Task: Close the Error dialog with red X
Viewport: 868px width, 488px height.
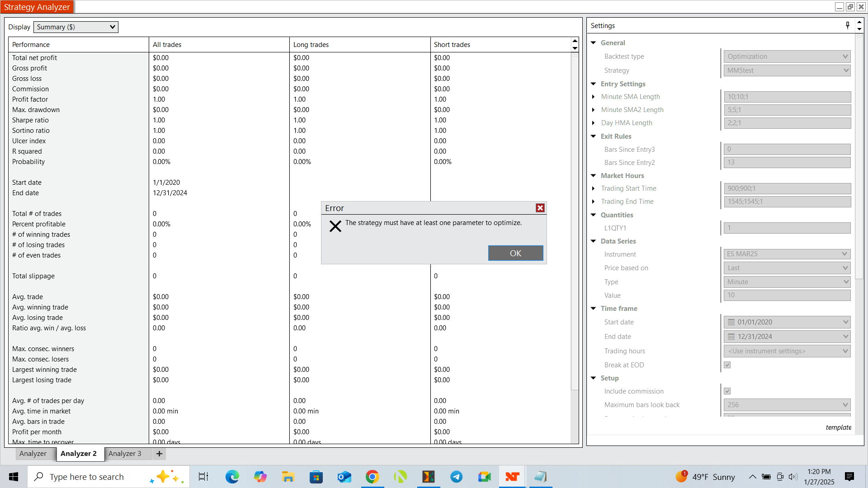Action: (x=540, y=208)
